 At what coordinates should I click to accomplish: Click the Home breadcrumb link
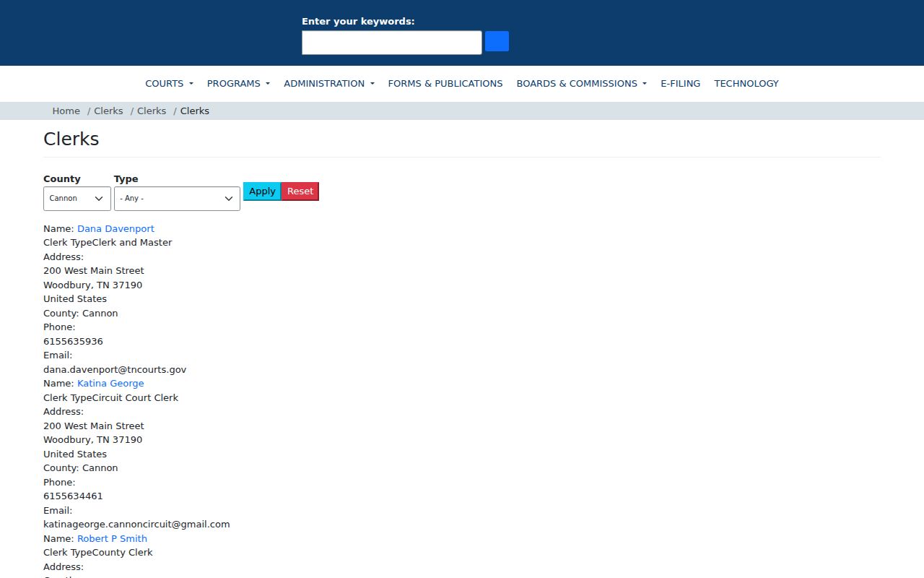pyautogui.click(x=66, y=111)
